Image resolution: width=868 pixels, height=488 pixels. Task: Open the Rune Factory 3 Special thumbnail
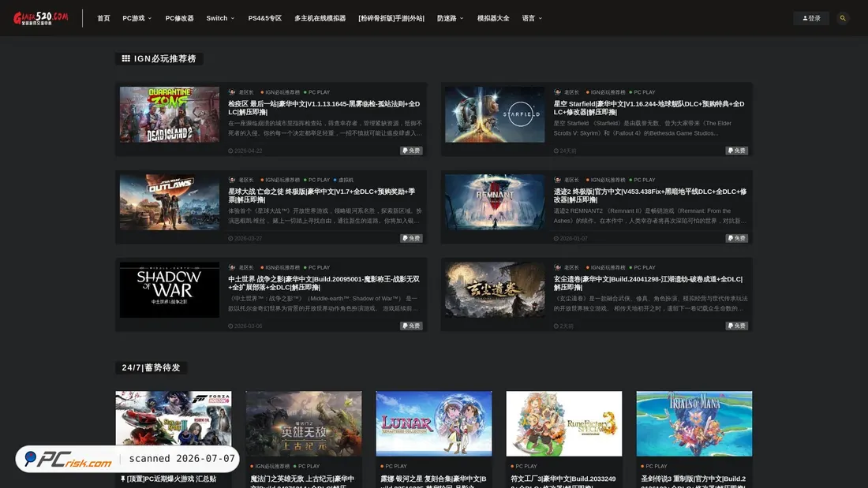pyautogui.click(x=564, y=424)
